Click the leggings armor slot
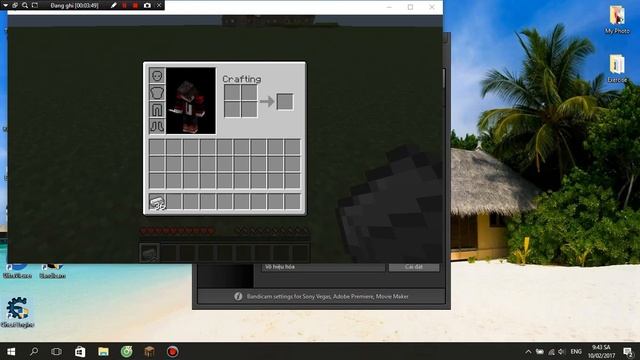This screenshot has height=360, width=640. tap(157, 109)
